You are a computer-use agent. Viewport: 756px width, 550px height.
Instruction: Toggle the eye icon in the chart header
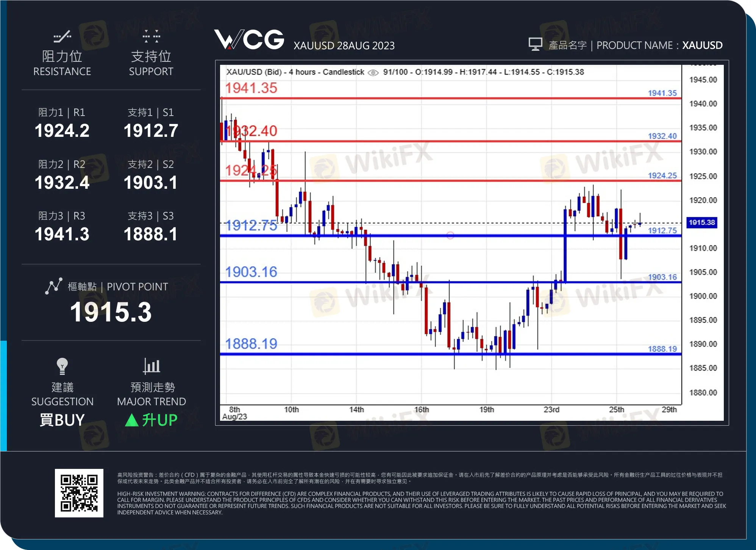(x=372, y=72)
